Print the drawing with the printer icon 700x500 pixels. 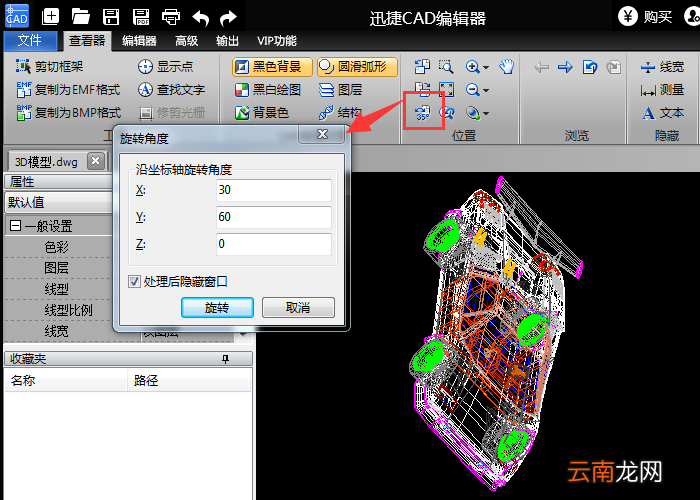pos(171,17)
